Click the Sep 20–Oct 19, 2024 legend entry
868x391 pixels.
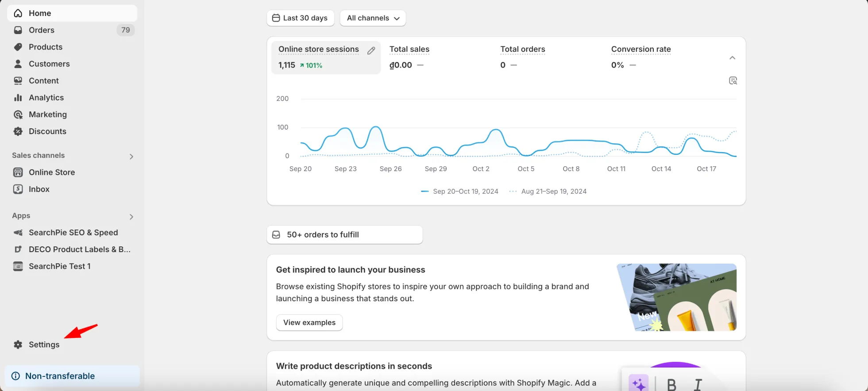[459, 192]
